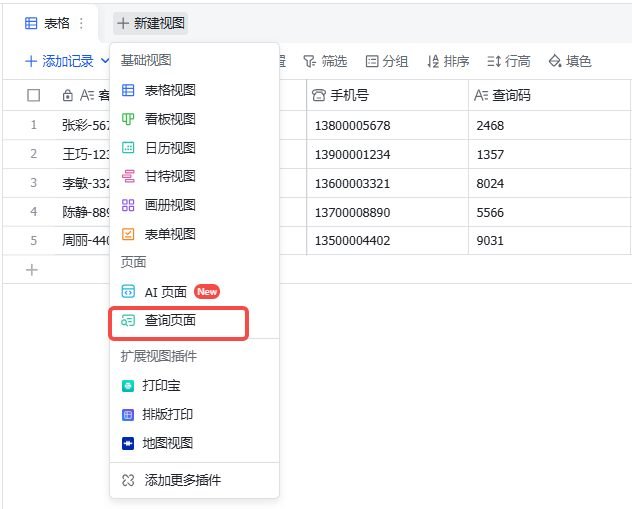Image resolution: width=632 pixels, height=509 pixels.
Task: Click the AI 页面 icon
Action: click(x=128, y=291)
